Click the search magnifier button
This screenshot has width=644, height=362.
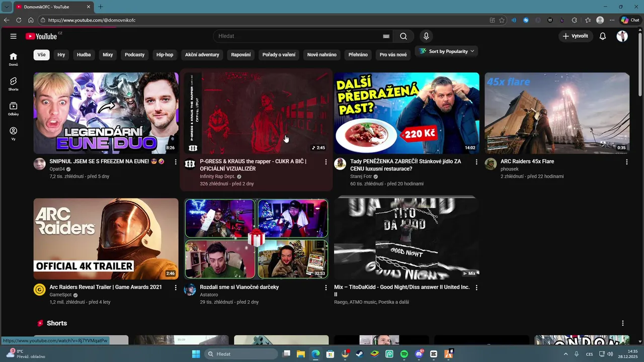(x=404, y=36)
